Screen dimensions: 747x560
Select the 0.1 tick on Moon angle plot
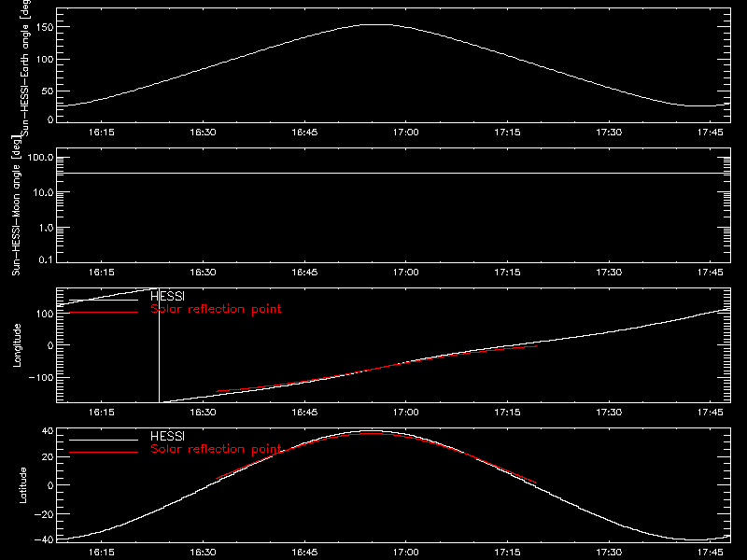(46, 259)
